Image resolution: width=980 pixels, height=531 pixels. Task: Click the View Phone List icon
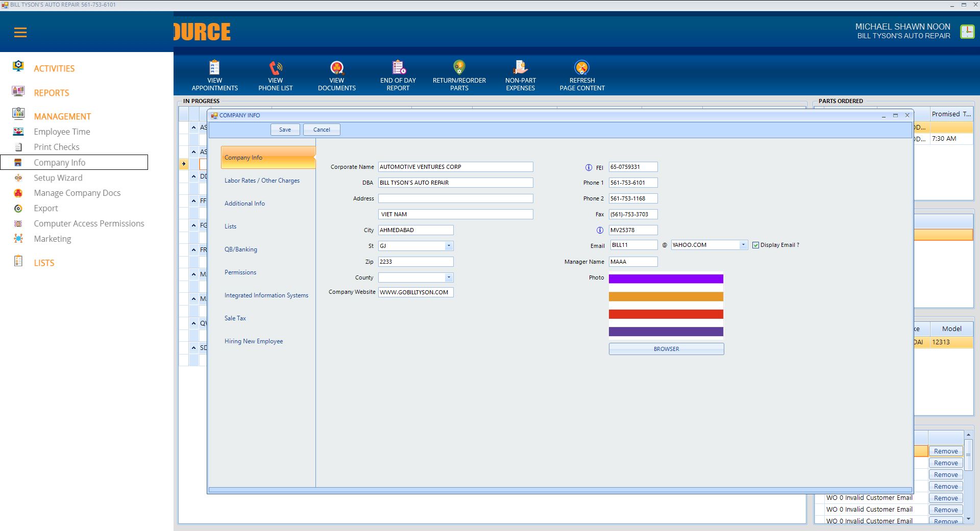click(x=276, y=68)
